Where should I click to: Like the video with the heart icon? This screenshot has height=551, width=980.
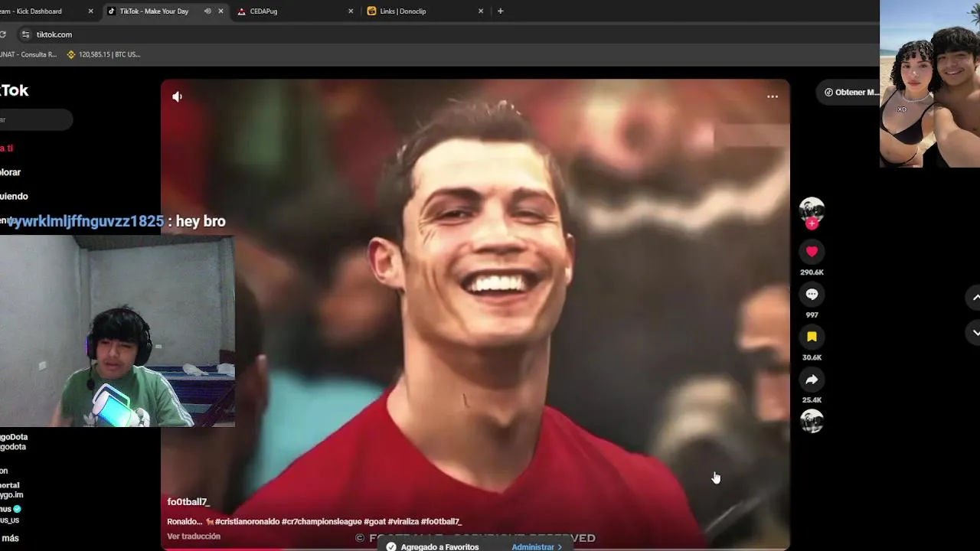click(812, 251)
